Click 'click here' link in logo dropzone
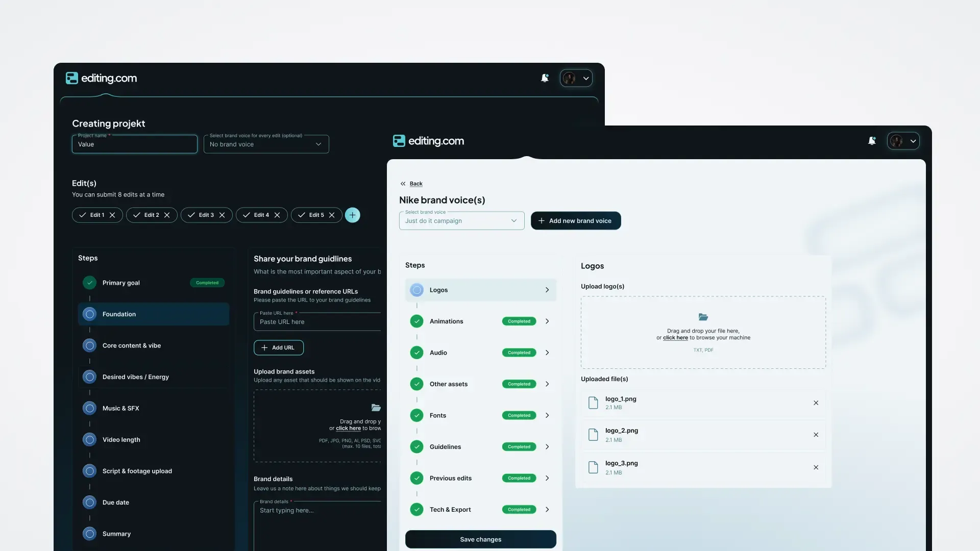The image size is (980, 551). pyautogui.click(x=675, y=338)
